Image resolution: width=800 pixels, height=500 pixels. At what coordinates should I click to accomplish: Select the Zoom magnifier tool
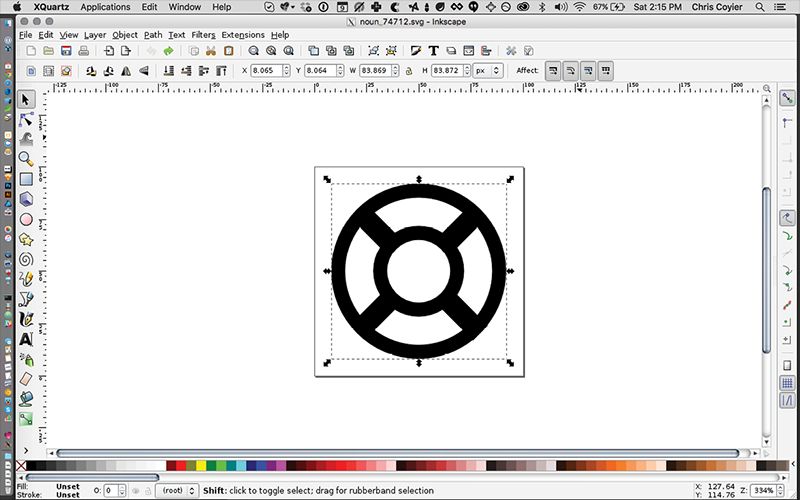26,159
